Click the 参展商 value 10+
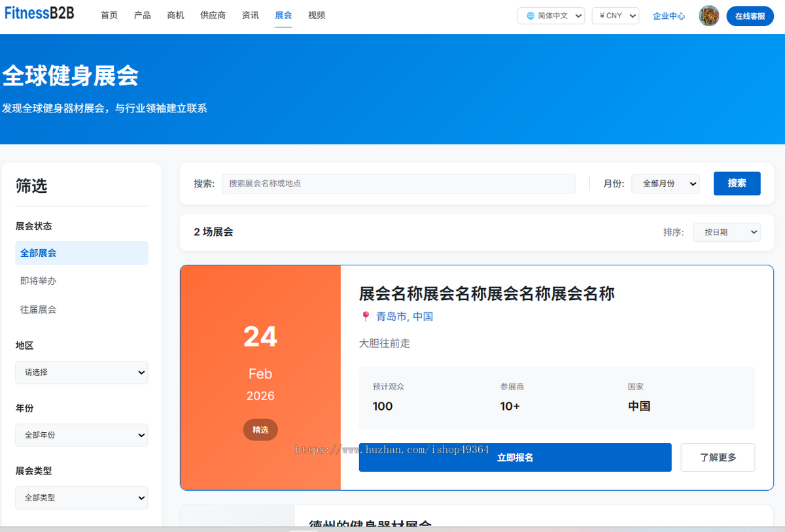 click(510, 406)
